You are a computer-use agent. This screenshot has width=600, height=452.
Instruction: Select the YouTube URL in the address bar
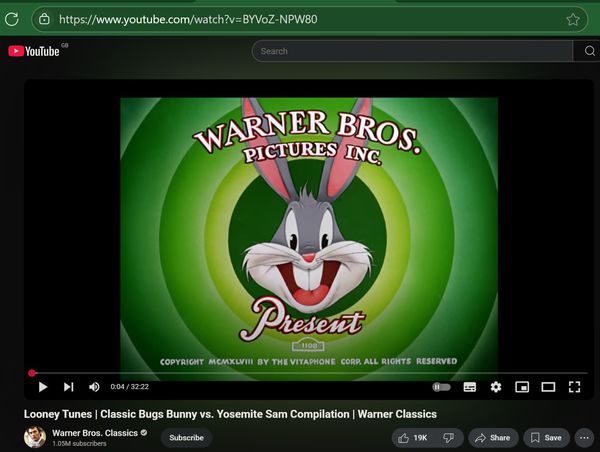click(188, 19)
